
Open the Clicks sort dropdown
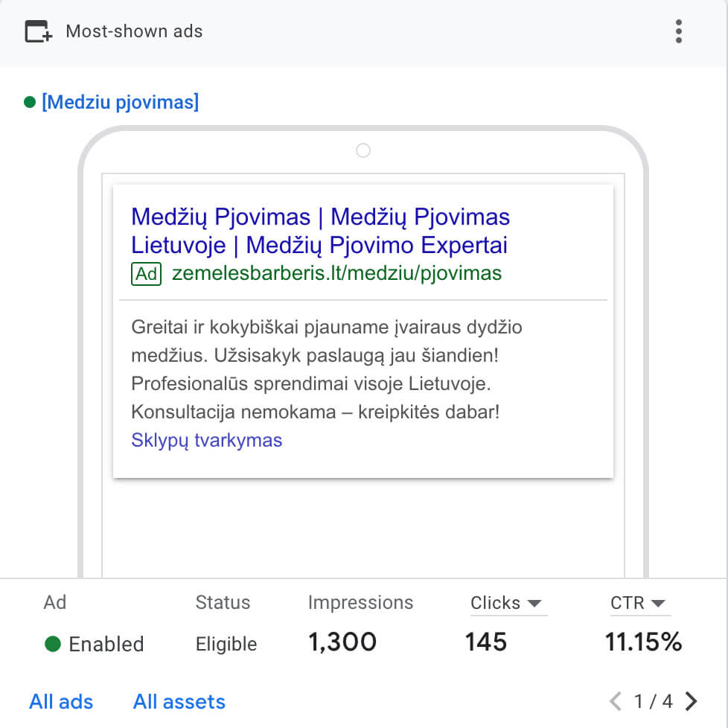(508, 603)
